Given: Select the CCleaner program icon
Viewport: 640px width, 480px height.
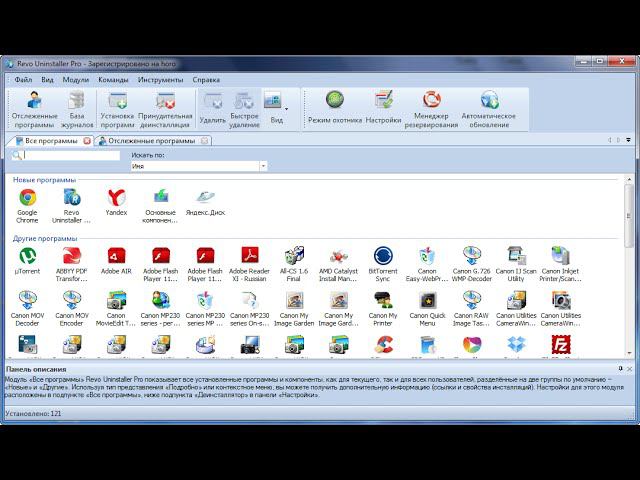Looking at the screenshot, I should (x=383, y=345).
